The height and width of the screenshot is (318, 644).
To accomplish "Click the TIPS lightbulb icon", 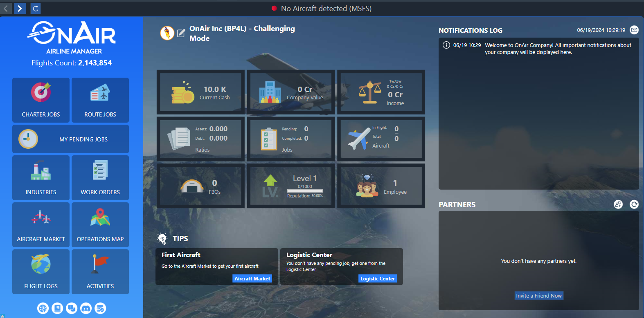I will [162, 238].
